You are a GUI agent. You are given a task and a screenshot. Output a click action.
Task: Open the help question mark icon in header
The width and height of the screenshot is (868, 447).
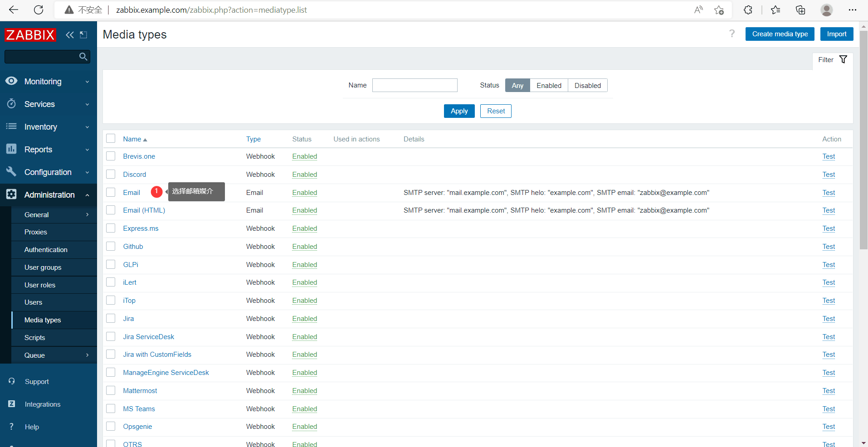coord(732,34)
